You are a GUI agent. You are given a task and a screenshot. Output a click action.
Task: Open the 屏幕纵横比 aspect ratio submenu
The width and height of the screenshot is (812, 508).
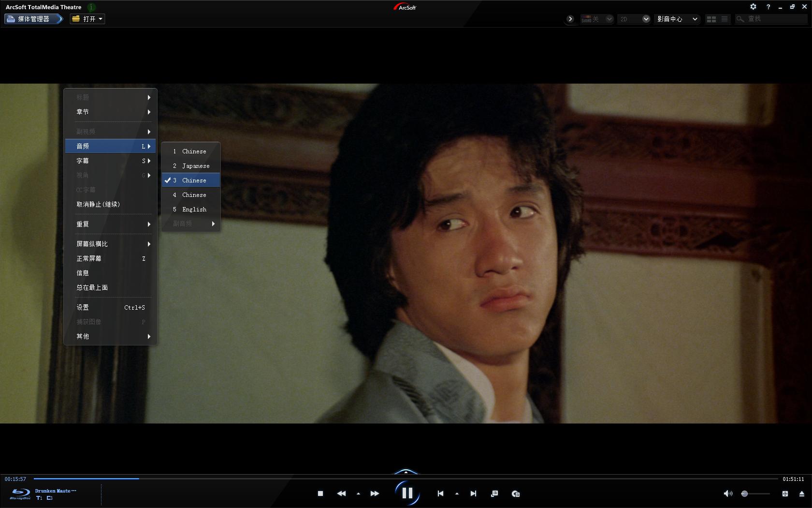[x=110, y=244]
